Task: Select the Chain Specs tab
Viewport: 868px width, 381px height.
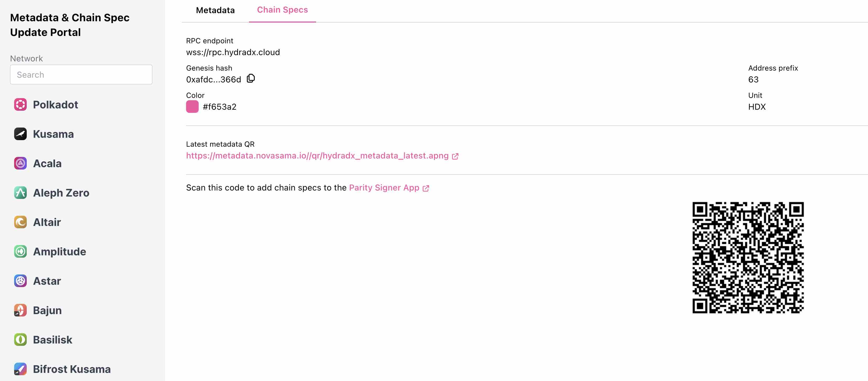Action: tap(282, 10)
